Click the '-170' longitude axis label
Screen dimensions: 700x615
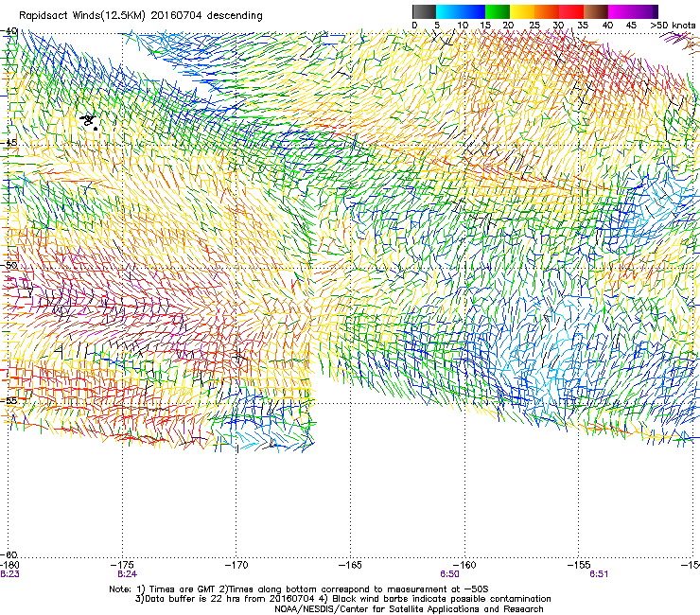(236, 565)
